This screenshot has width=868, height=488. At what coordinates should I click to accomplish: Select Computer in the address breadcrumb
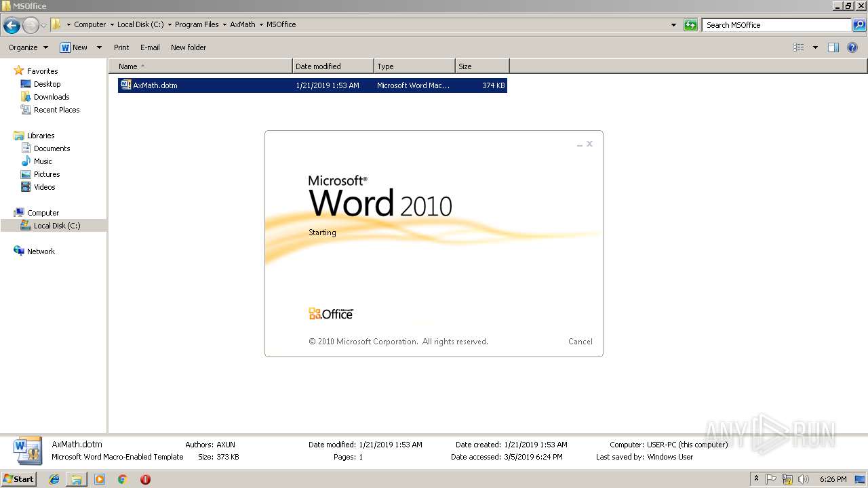[x=90, y=24]
